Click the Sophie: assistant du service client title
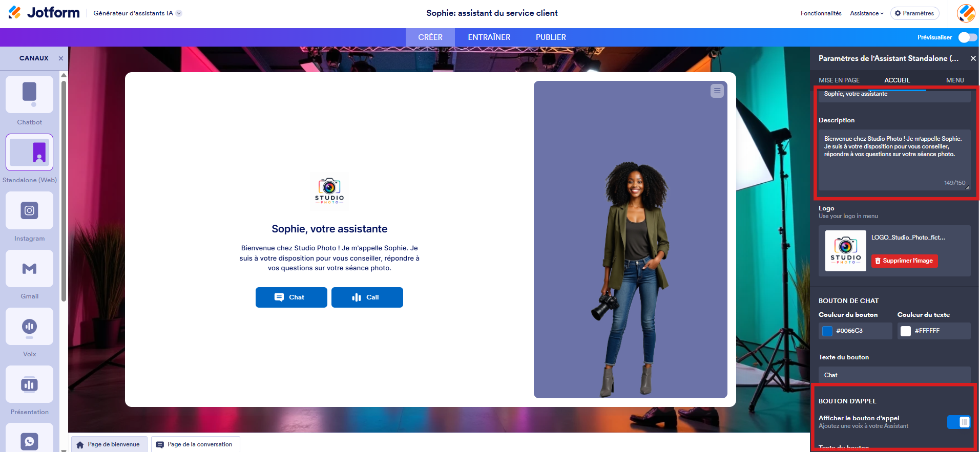The height and width of the screenshot is (452, 980). pyautogui.click(x=492, y=13)
